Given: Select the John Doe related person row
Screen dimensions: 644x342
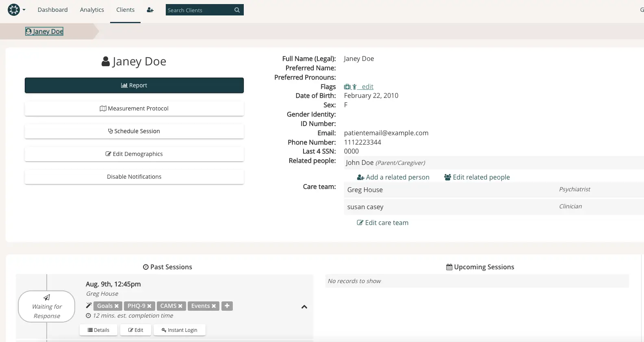Looking at the screenshot, I should [494, 162].
